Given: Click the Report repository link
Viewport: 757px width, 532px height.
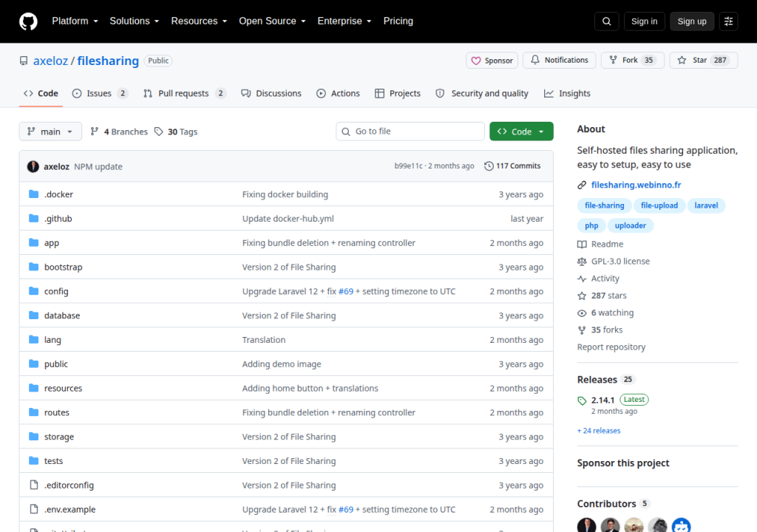Looking at the screenshot, I should click(611, 347).
